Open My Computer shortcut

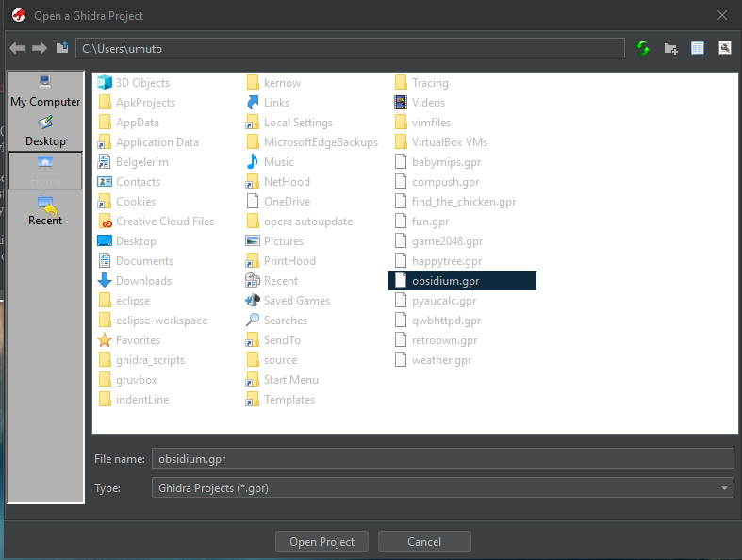pyautogui.click(x=45, y=91)
